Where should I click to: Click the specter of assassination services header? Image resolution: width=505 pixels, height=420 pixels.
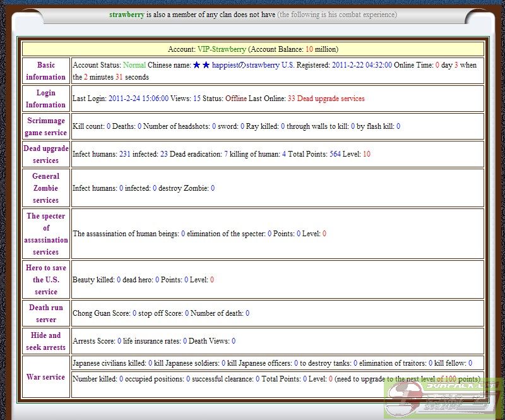click(46, 234)
